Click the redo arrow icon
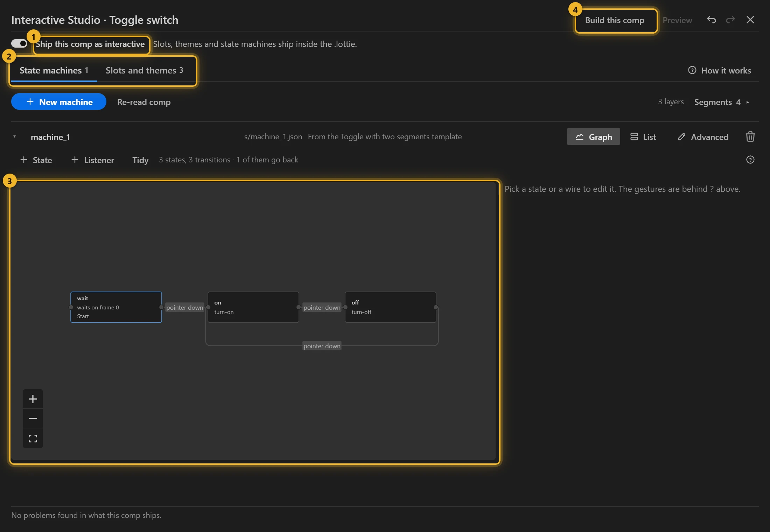The width and height of the screenshot is (770, 532). [730, 20]
